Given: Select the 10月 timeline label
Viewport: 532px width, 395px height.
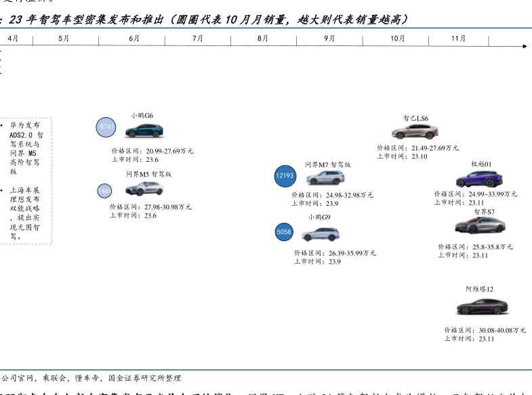Looking at the screenshot, I should [397, 39].
